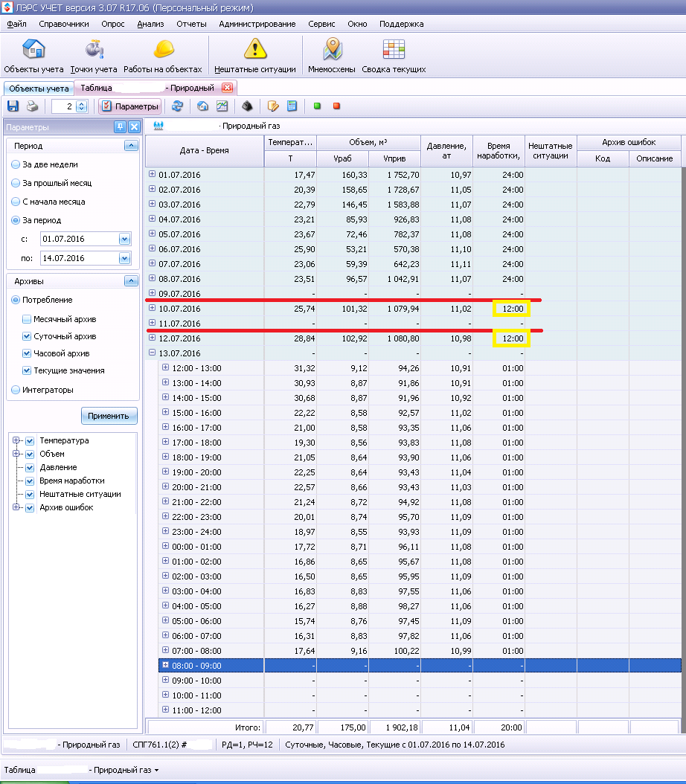Open Сводка текущих grid icon

(394, 50)
